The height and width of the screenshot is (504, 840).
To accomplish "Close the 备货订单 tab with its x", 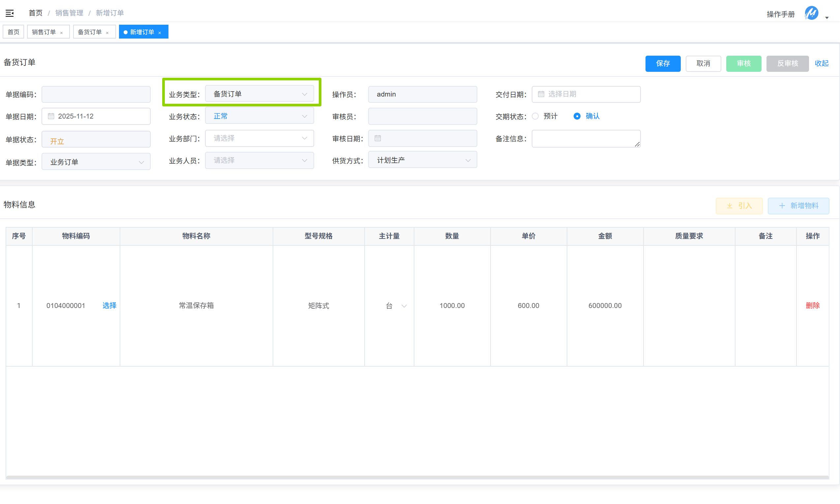I will pyautogui.click(x=107, y=33).
